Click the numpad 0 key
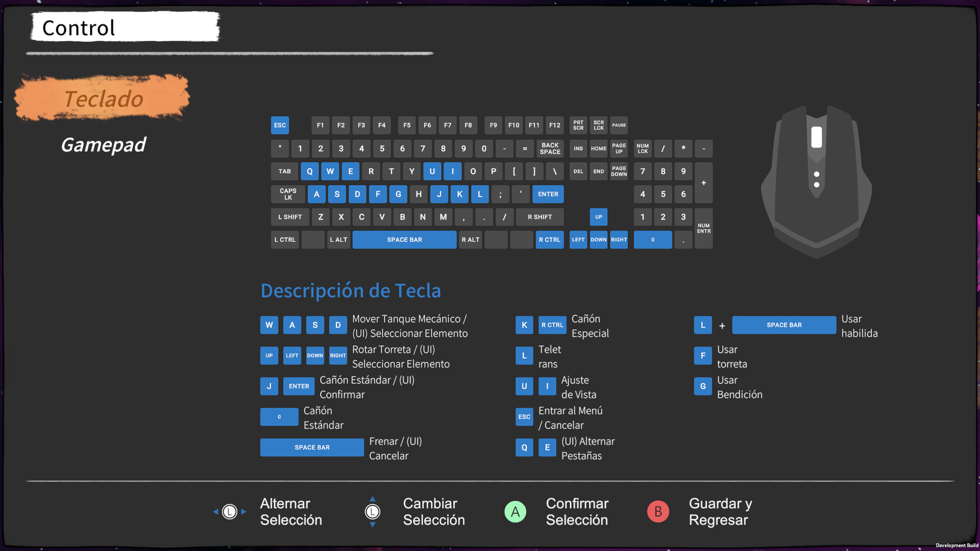 652,239
